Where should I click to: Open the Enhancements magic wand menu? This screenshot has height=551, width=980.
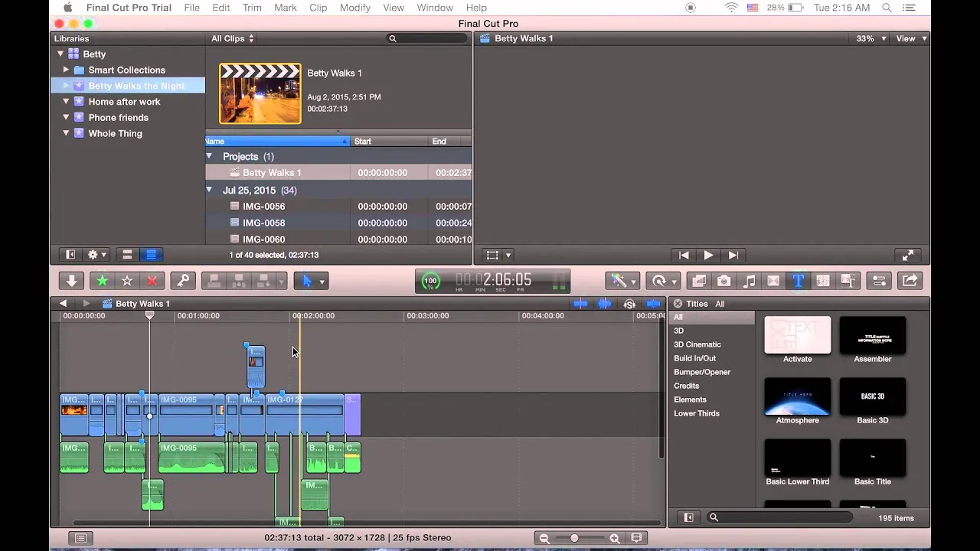point(622,281)
